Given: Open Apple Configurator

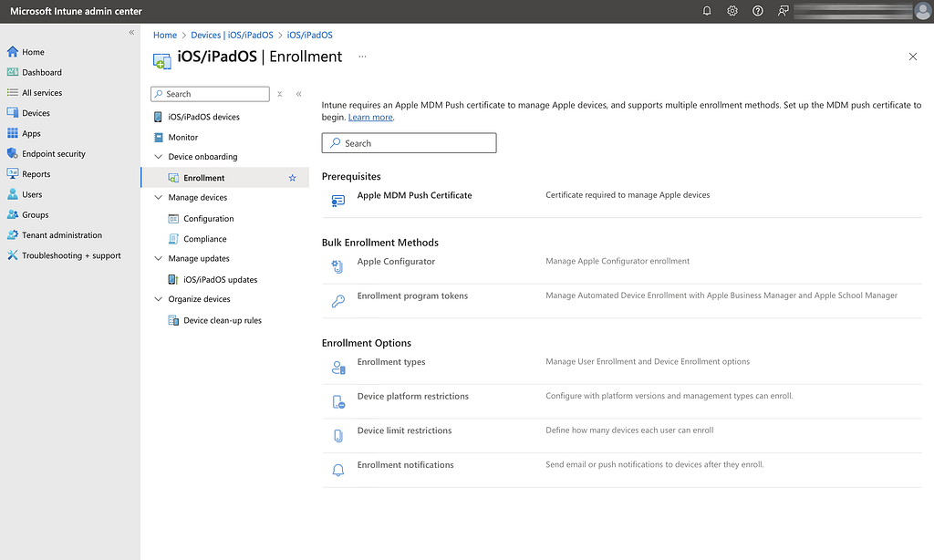Looking at the screenshot, I should pyautogui.click(x=396, y=262).
